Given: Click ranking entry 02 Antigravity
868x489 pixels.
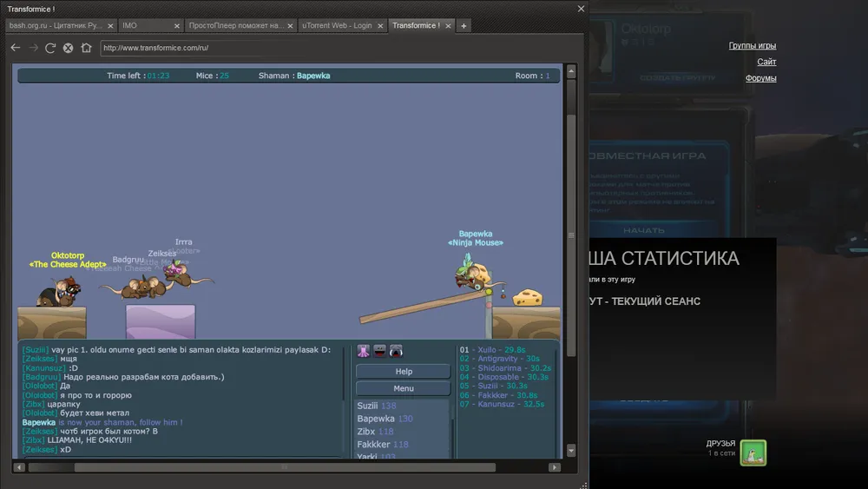Looking at the screenshot, I should pyautogui.click(x=500, y=359).
